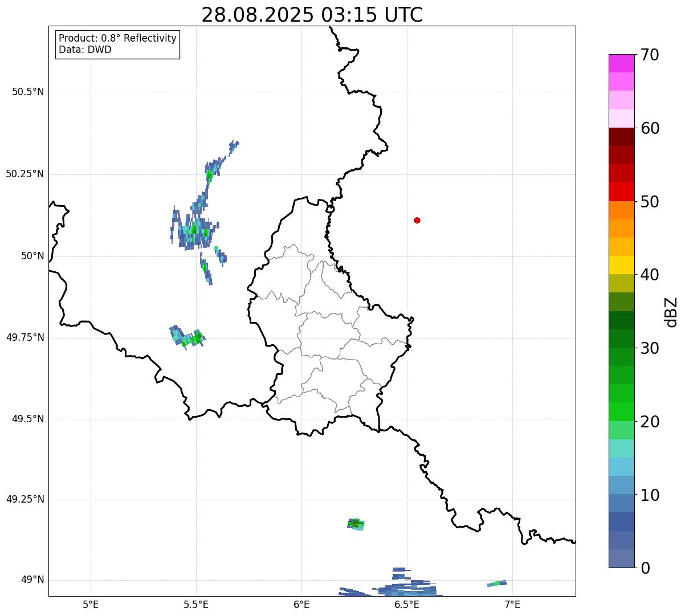The width and height of the screenshot is (685, 616).
Task: Click the colorbar value 10
Action: 650,495
